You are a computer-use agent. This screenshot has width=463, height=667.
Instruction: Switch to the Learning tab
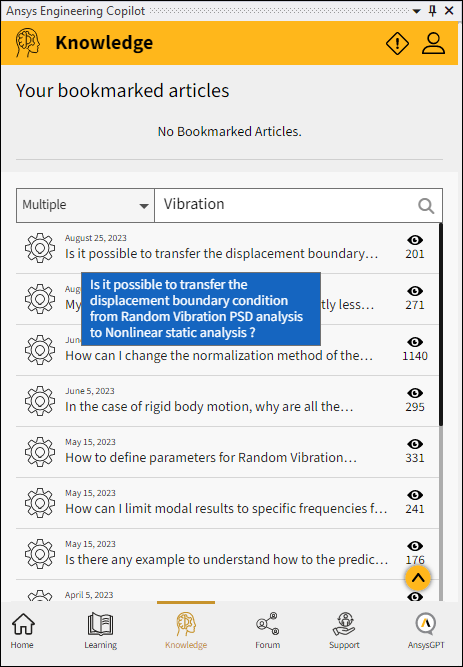[100, 632]
